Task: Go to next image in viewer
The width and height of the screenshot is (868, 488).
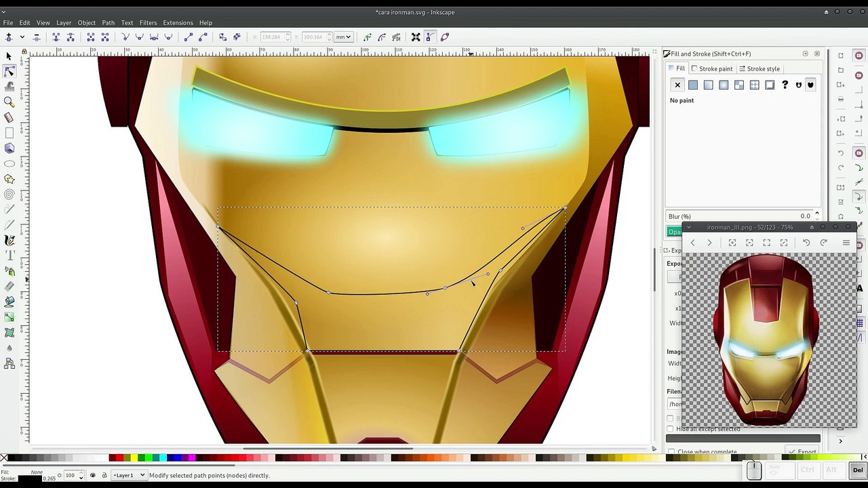Action: (709, 243)
